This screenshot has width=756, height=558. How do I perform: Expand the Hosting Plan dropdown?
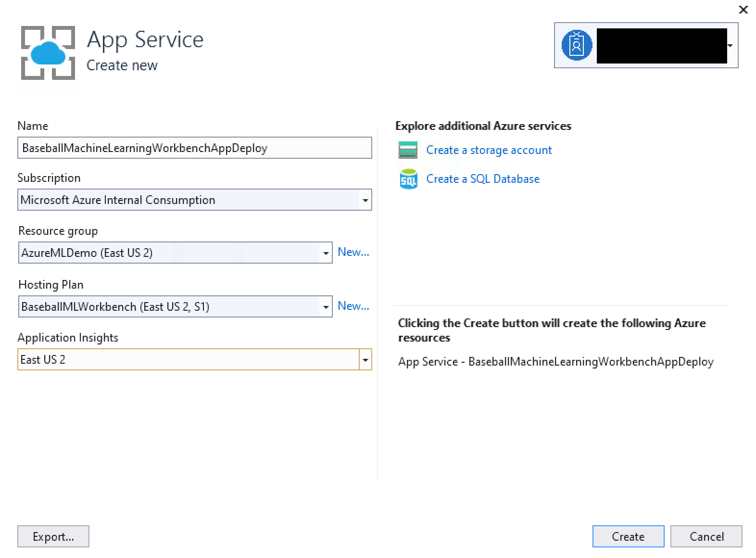click(x=326, y=307)
